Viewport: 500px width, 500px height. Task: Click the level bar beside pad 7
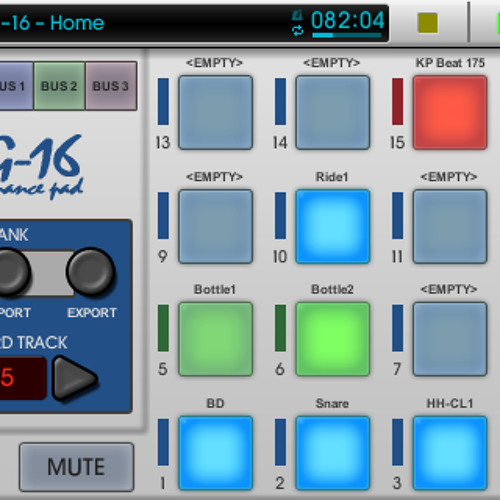pos(398,328)
